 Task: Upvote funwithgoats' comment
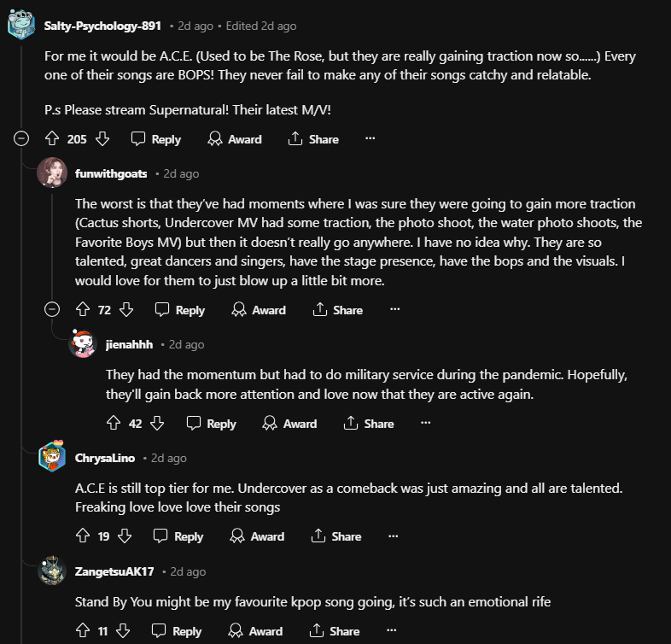83,309
